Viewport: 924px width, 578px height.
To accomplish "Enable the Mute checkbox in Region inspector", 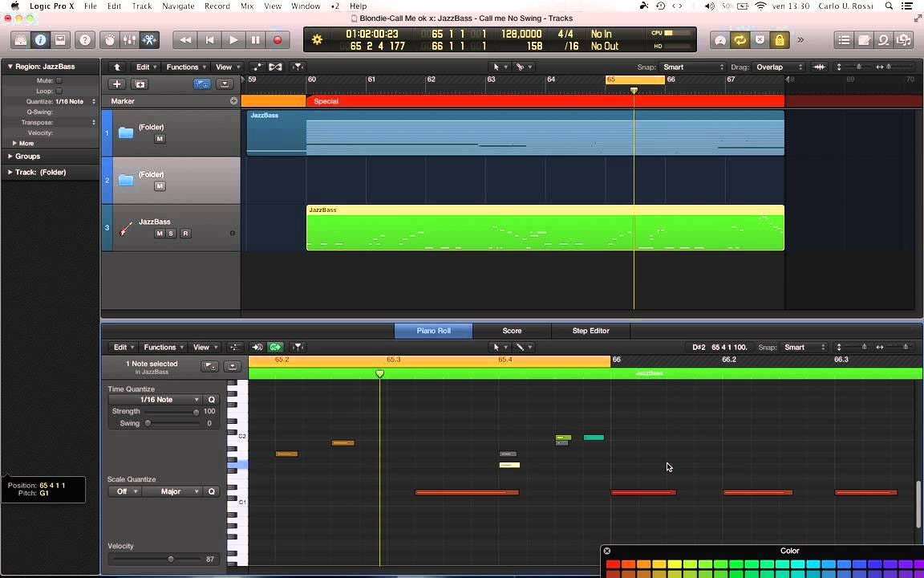I will point(59,81).
